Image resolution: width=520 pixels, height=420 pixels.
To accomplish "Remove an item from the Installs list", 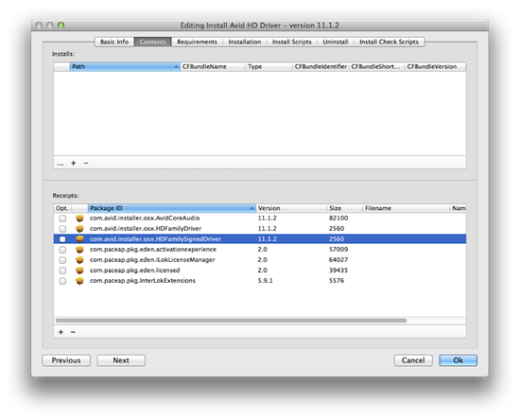I will [x=86, y=163].
